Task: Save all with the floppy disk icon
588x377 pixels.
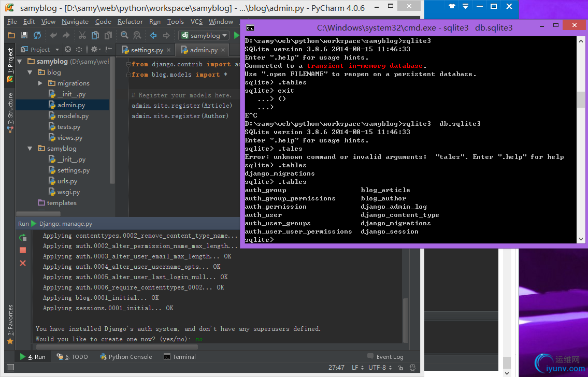Action: point(24,36)
